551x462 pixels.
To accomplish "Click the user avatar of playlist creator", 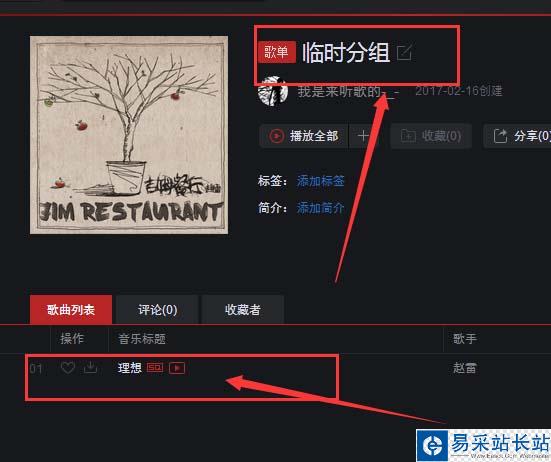I will click(x=273, y=91).
